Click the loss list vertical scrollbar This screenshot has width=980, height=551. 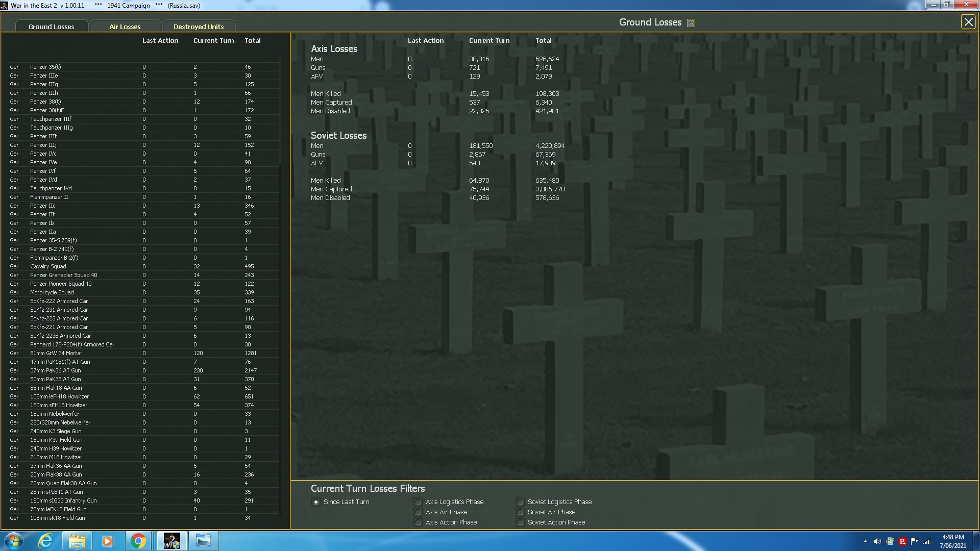coord(280,112)
